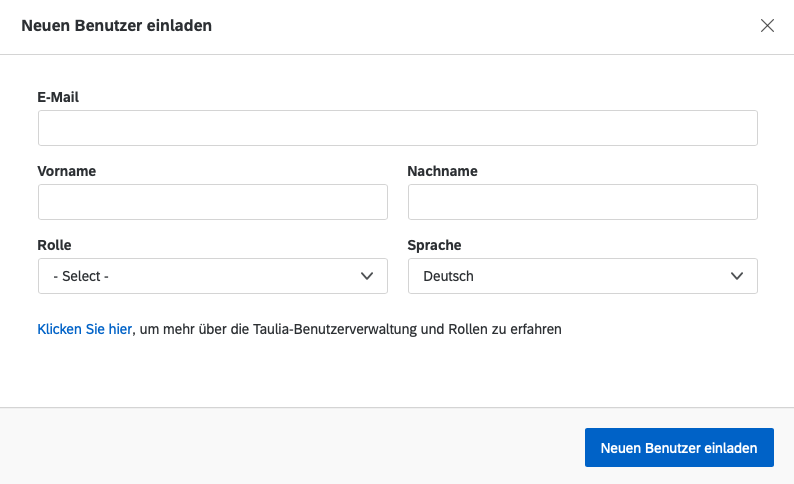Click the Nachname field label

click(442, 171)
